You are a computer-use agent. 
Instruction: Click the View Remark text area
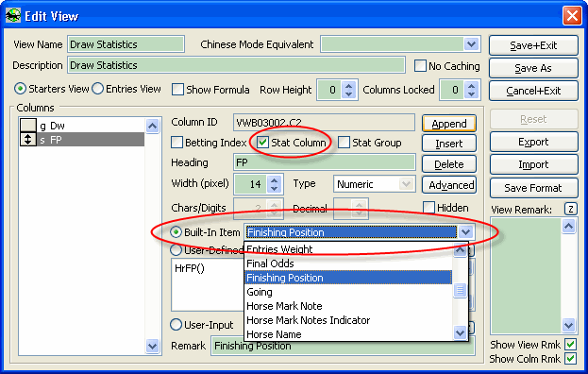coord(526,276)
